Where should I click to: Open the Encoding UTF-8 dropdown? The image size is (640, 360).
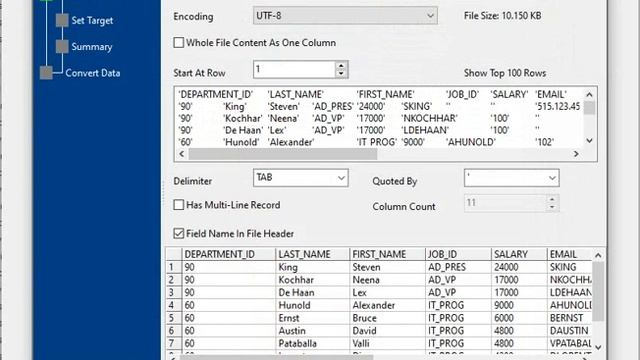pyautogui.click(x=345, y=16)
